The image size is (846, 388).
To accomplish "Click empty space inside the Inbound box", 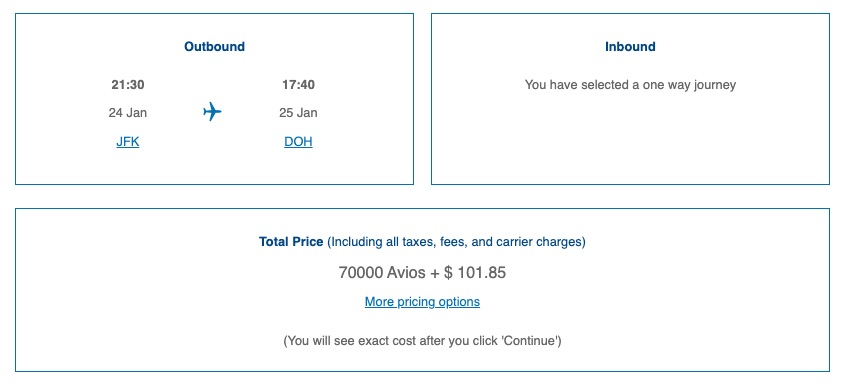I will [x=630, y=140].
